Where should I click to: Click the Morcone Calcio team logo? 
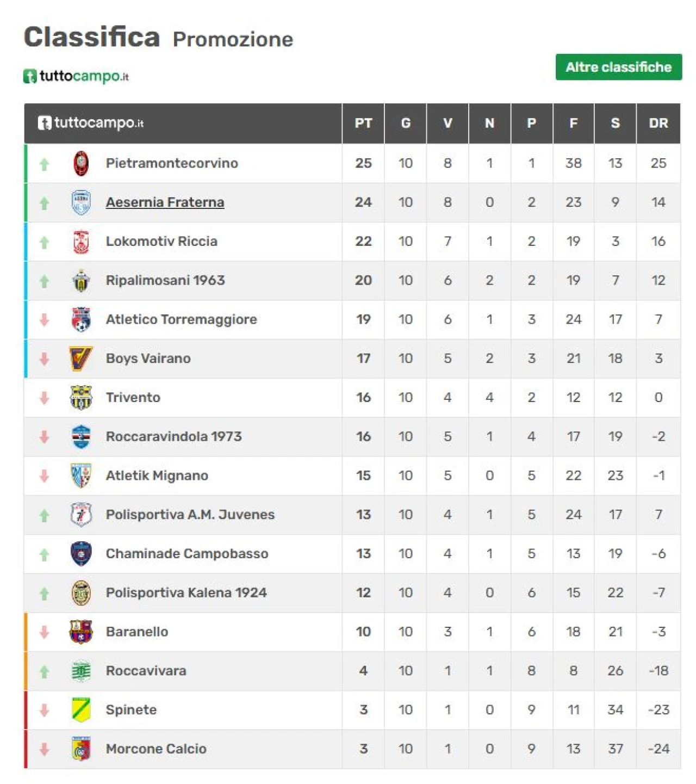point(81,749)
